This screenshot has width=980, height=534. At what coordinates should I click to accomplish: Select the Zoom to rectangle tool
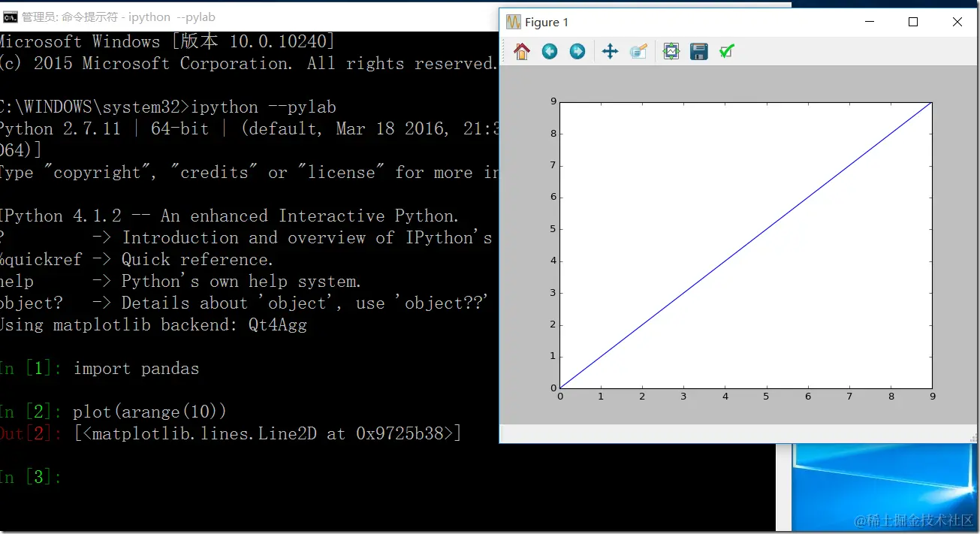click(638, 51)
